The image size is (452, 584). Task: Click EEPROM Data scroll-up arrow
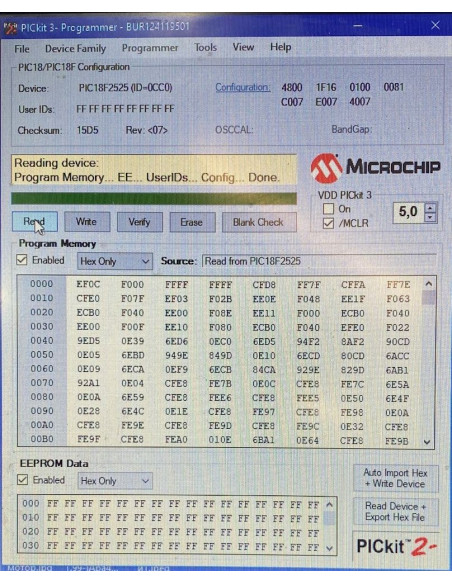pos(330,505)
